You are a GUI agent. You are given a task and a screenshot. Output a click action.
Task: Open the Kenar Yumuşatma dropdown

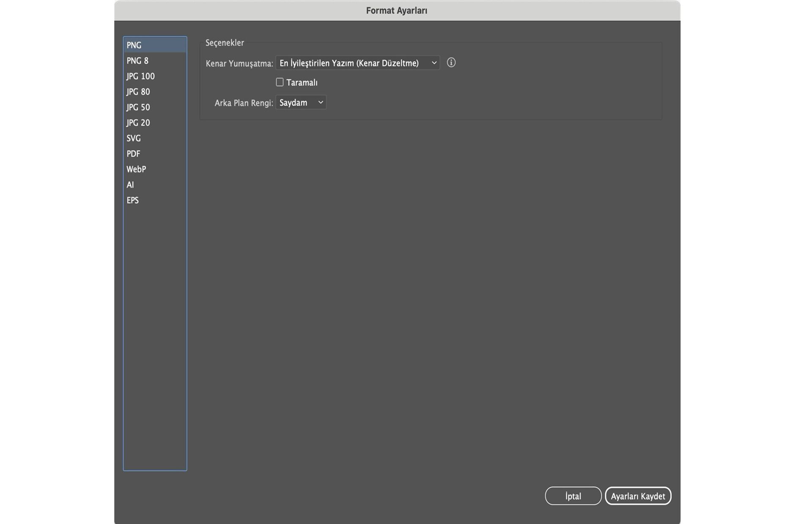[357, 63]
